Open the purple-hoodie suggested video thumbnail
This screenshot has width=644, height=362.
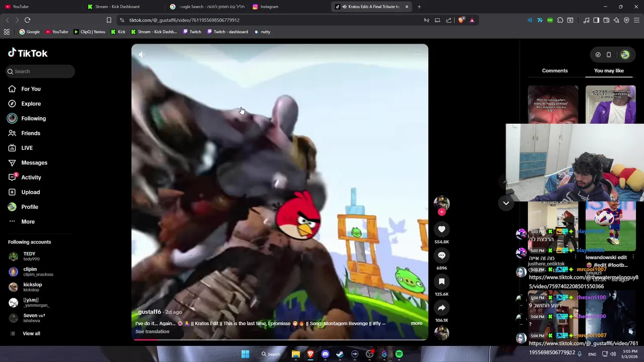(610, 105)
